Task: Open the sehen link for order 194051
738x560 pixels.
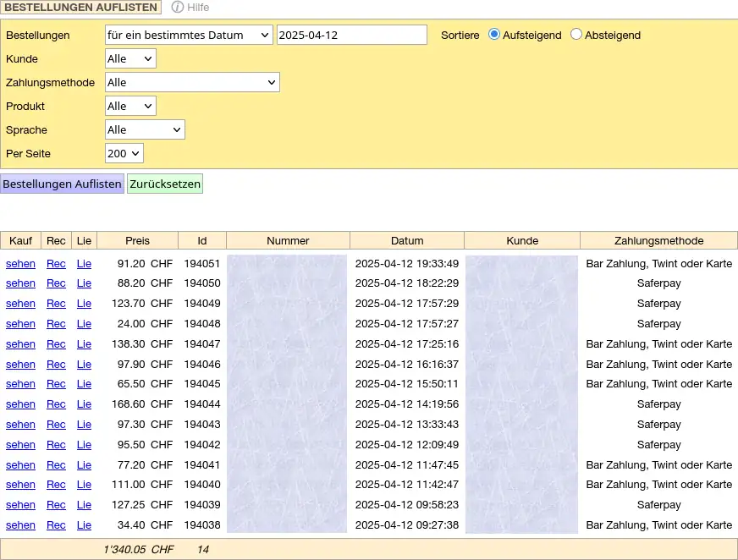Action: (x=20, y=264)
